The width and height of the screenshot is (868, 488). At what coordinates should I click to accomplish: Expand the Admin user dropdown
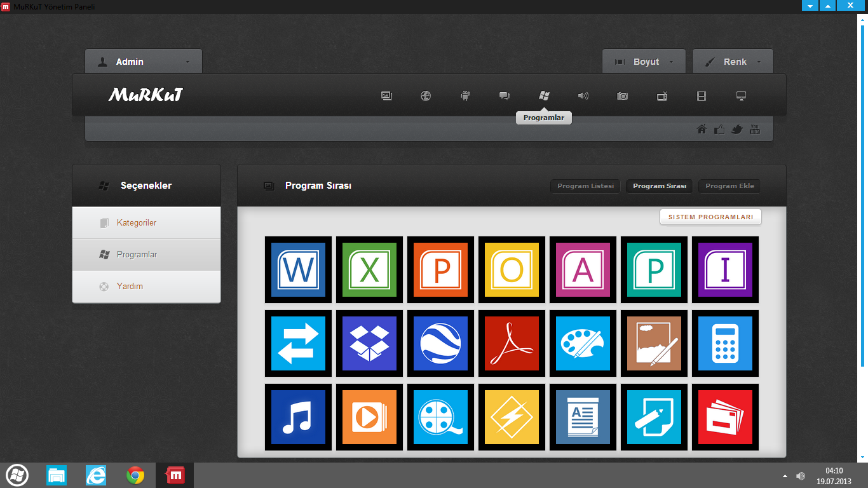coord(144,62)
